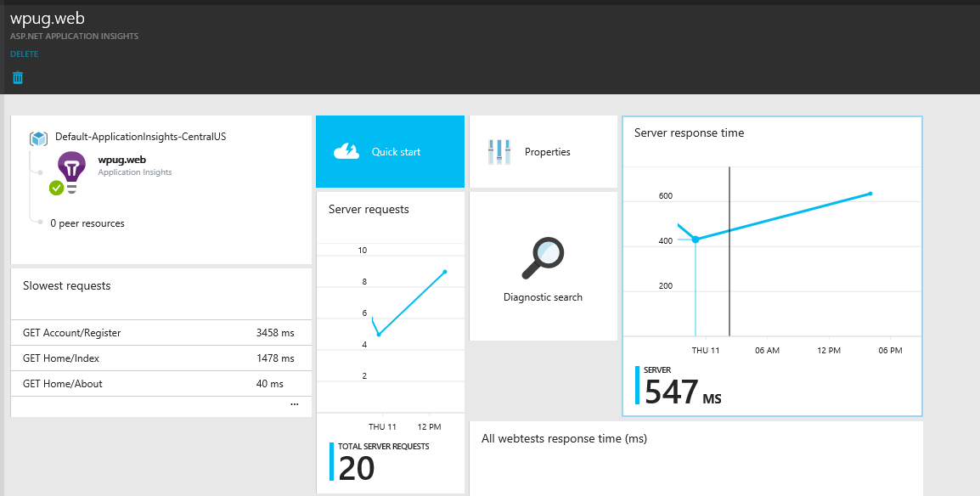Click the trash can delete icon

tap(18, 77)
